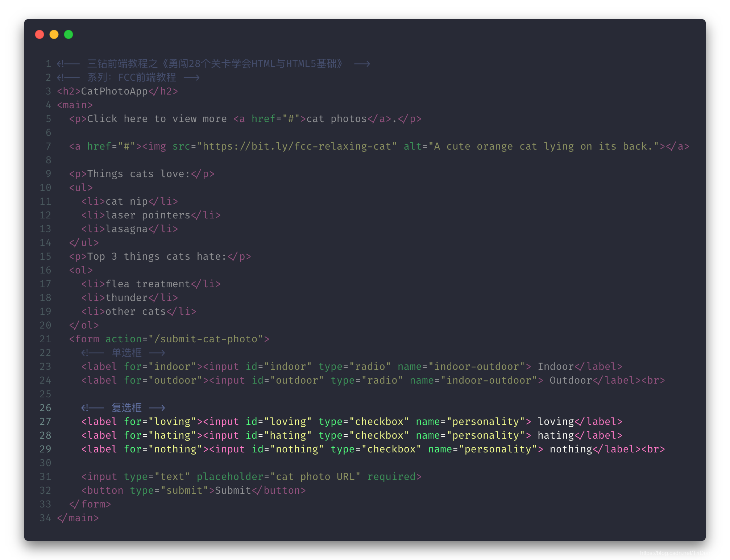Click the 'laser pointers' list item text
Screen dimensions: 730x560
(148, 215)
